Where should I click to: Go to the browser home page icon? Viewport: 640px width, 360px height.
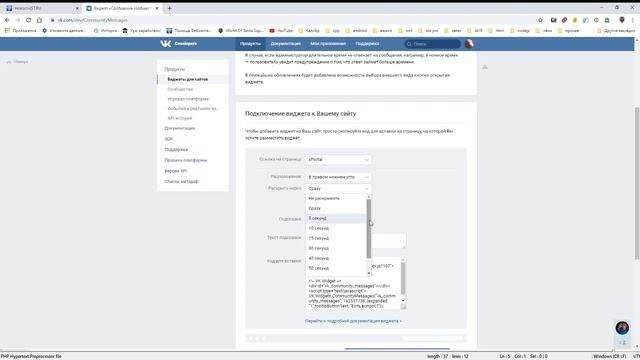click(39, 20)
